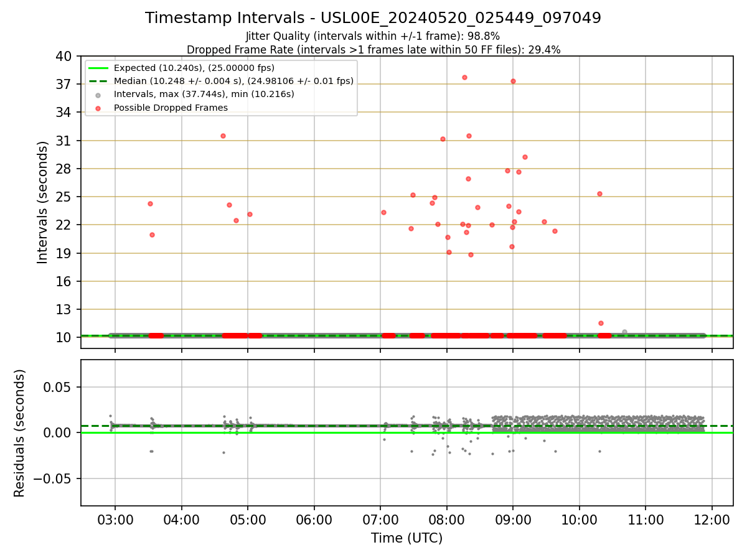Click the 07:00 time tick label

pyautogui.click(x=380, y=519)
